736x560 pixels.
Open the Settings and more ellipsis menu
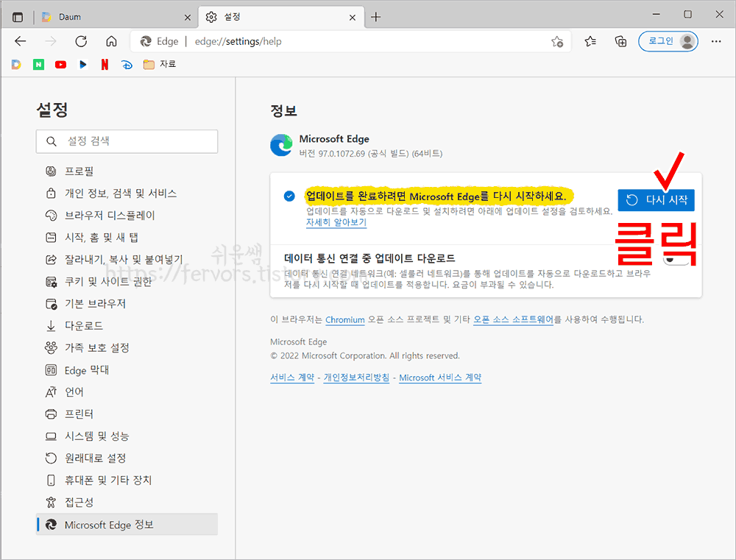click(716, 41)
